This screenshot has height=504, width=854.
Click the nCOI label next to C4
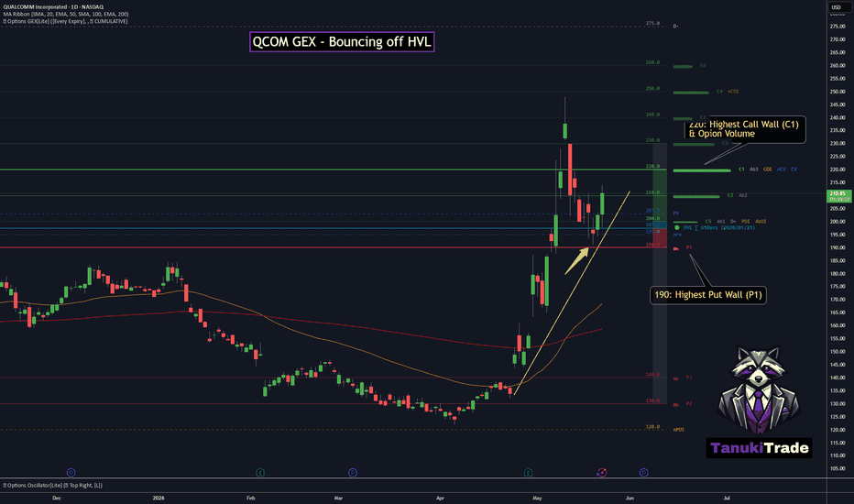click(x=733, y=92)
